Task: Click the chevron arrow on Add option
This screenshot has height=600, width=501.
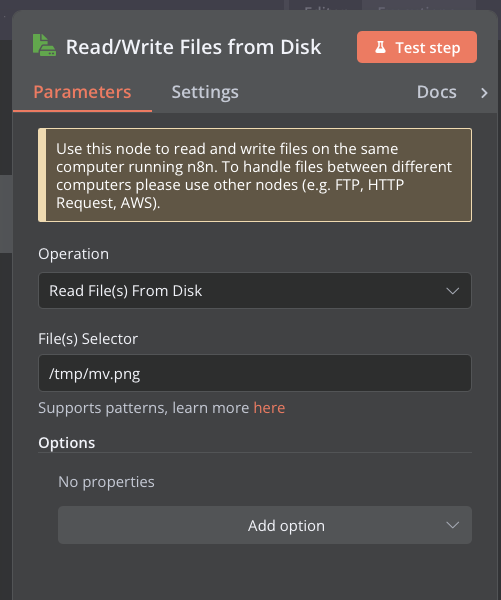Action: (452, 525)
